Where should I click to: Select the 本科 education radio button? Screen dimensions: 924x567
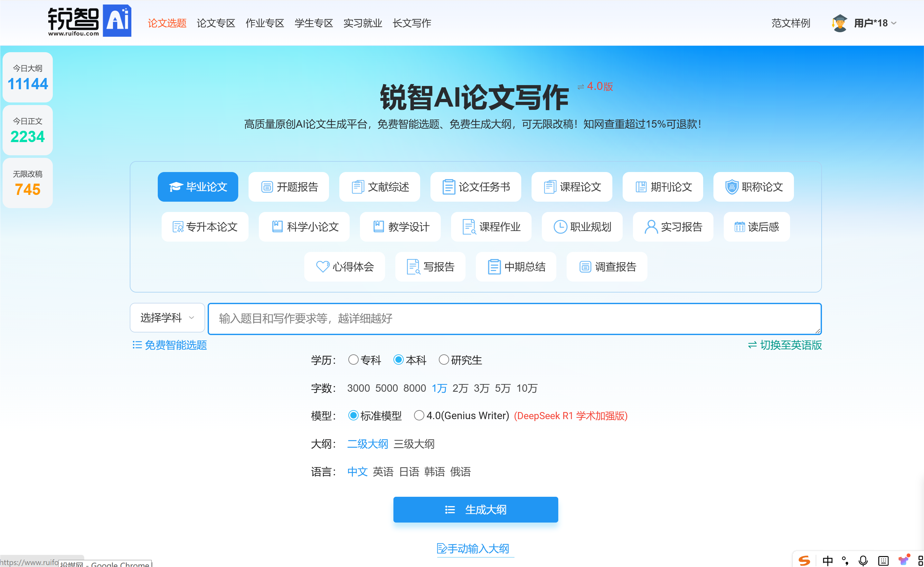point(398,360)
